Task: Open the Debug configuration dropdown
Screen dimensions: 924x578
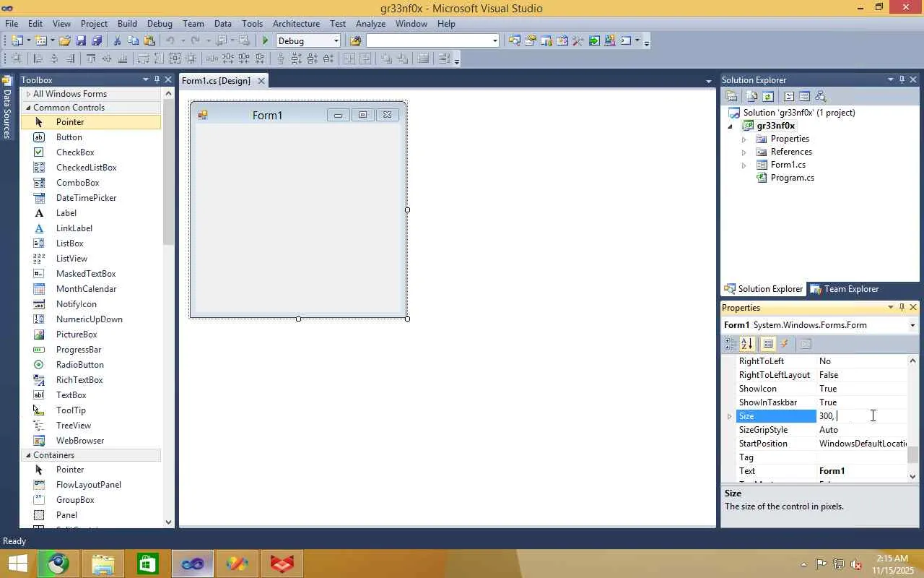Action: click(336, 41)
